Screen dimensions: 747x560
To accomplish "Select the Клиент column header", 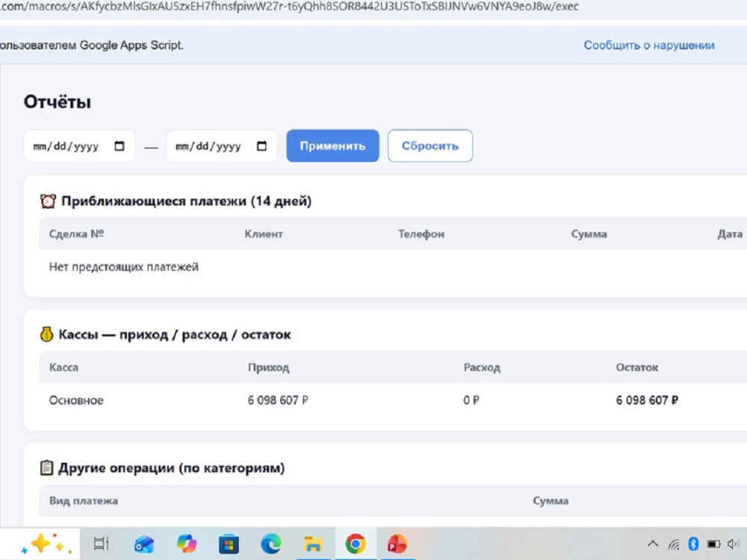I will click(264, 234).
